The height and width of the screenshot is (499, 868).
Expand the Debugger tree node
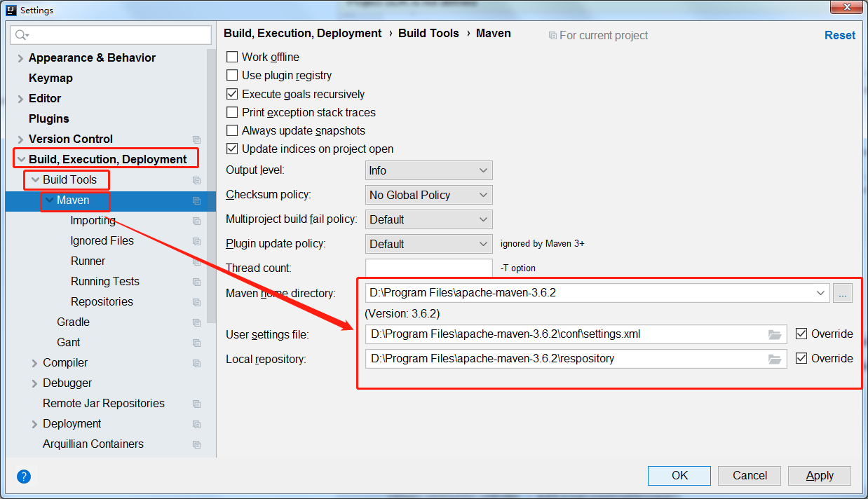click(34, 383)
